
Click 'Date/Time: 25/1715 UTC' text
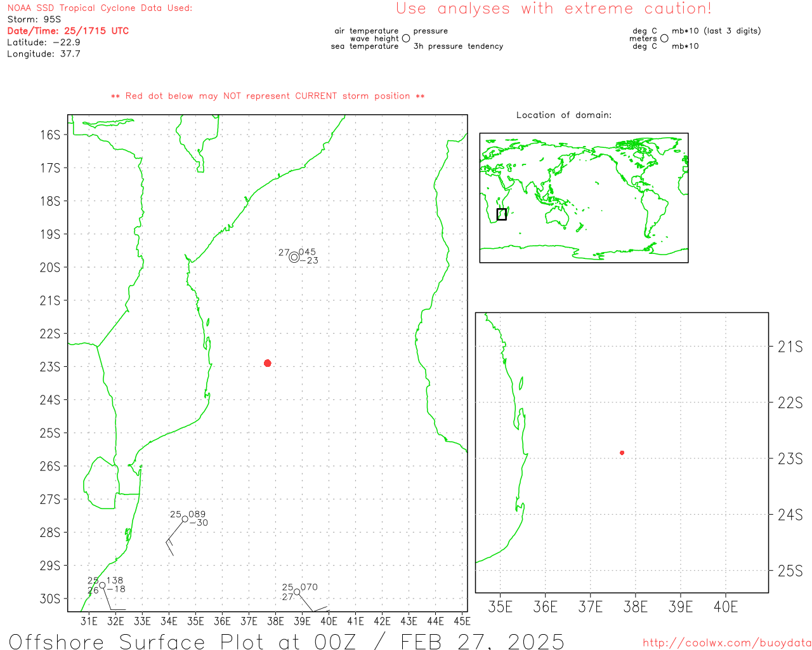[x=68, y=31]
